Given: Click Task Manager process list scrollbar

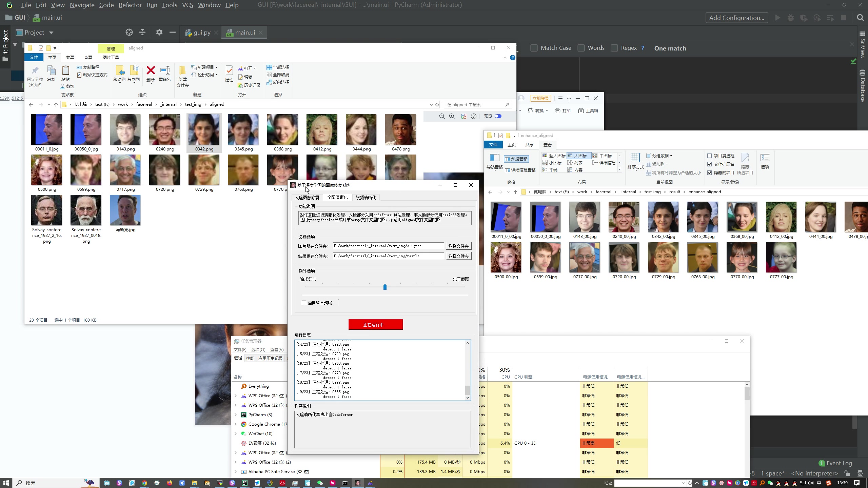Looking at the screenshot, I should click(x=747, y=394).
